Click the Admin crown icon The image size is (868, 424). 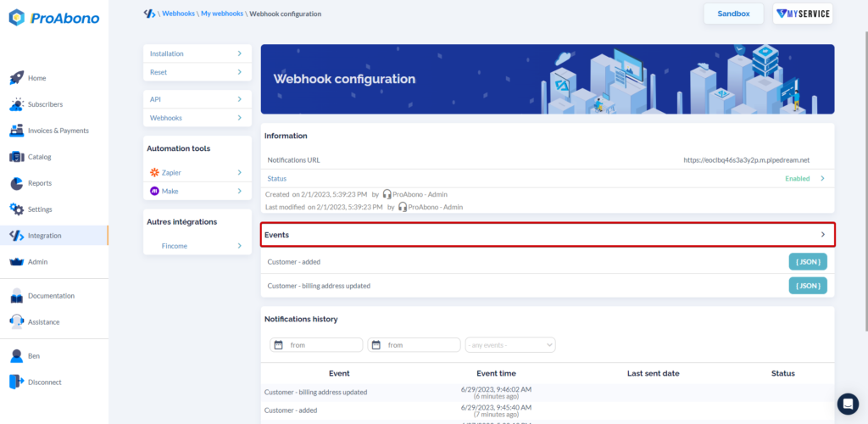pos(17,262)
